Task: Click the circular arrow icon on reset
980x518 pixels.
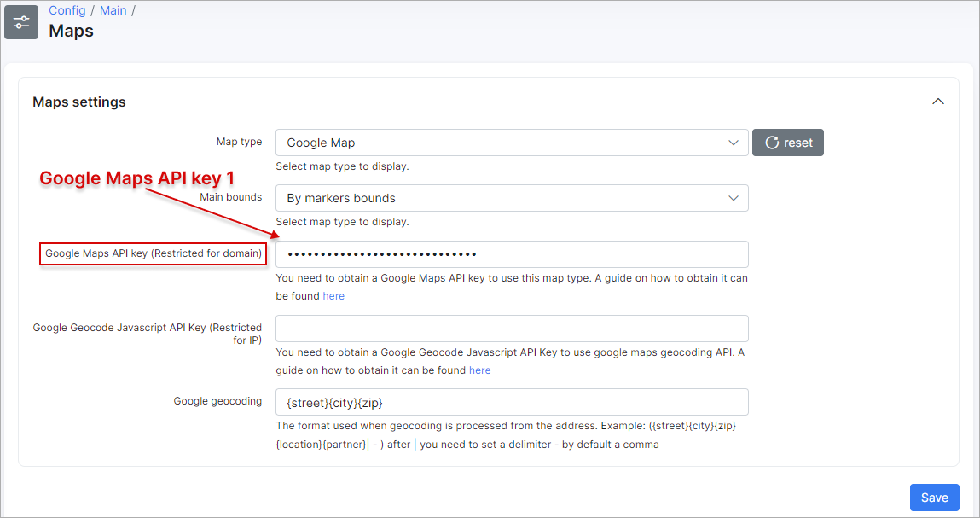Action: (x=772, y=143)
